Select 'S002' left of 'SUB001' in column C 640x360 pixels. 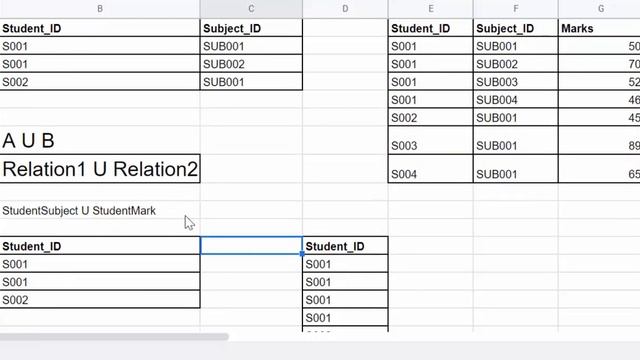(x=100, y=82)
